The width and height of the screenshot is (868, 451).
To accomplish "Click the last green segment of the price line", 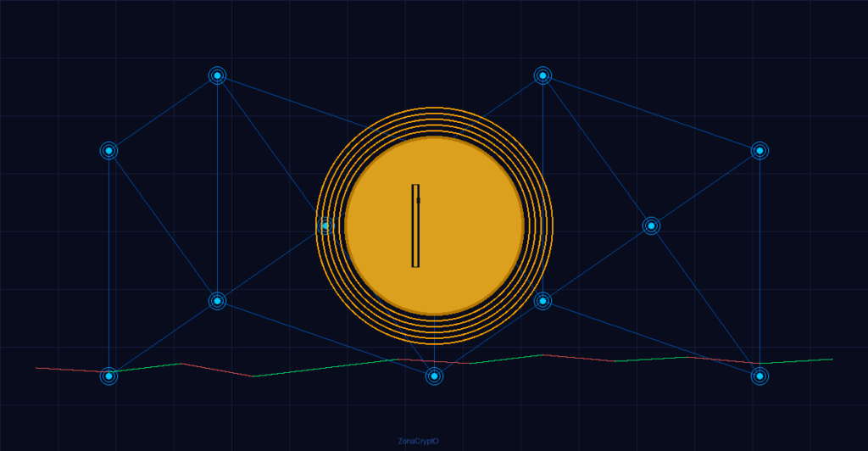I will pyautogui.click(x=797, y=361).
